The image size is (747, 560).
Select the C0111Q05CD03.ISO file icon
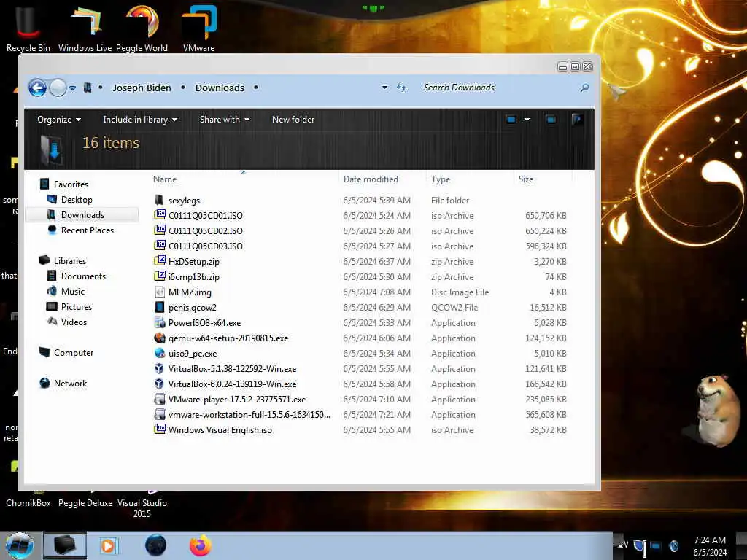point(160,246)
